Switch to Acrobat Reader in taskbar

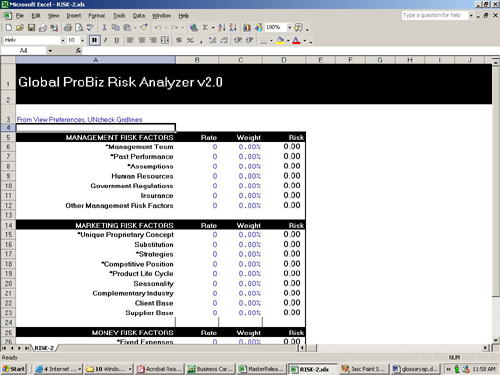[160, 369]
